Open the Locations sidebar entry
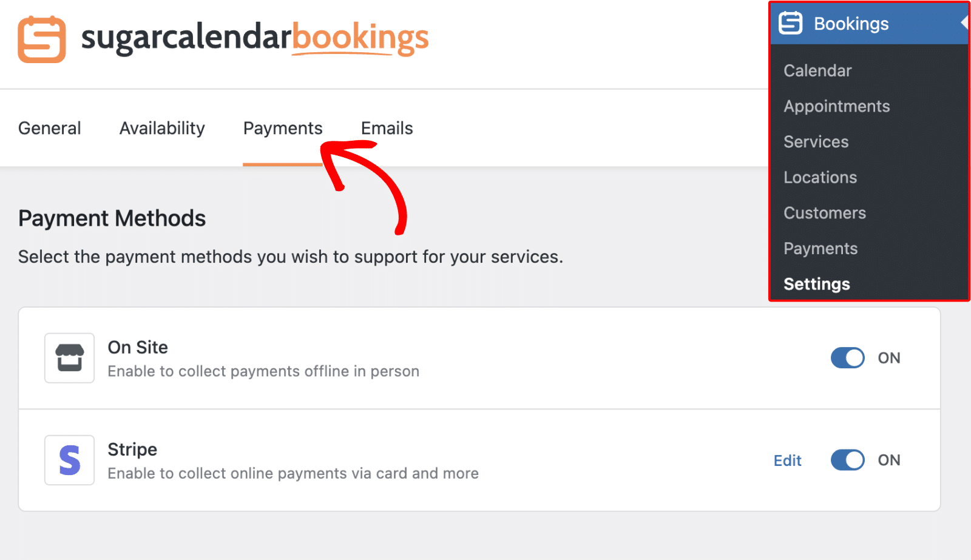Screen dimensions: 971x560 (820, 177)
